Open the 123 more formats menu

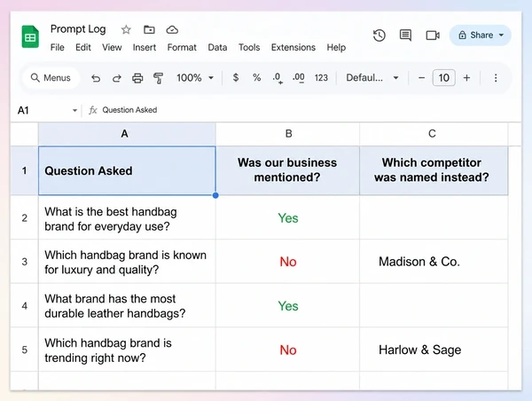click(x=321, y=78)
